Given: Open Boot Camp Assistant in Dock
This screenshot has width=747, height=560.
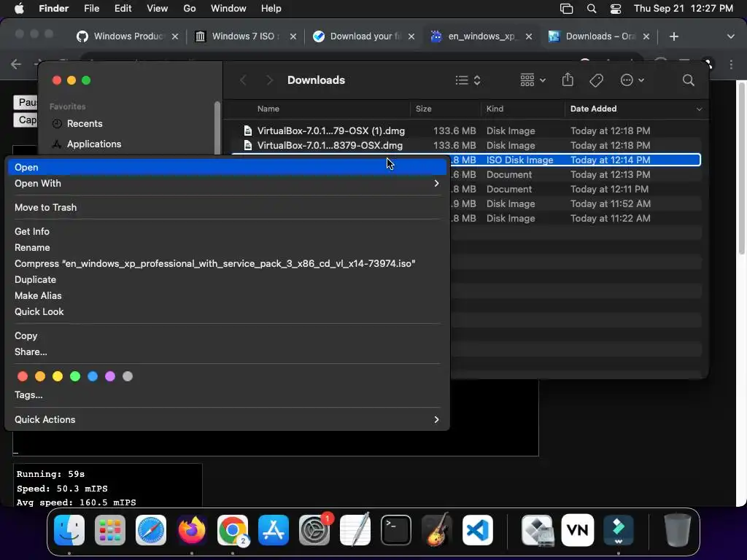Looking at the screenshot, I should pyautogui.click(x=538, y=530).
